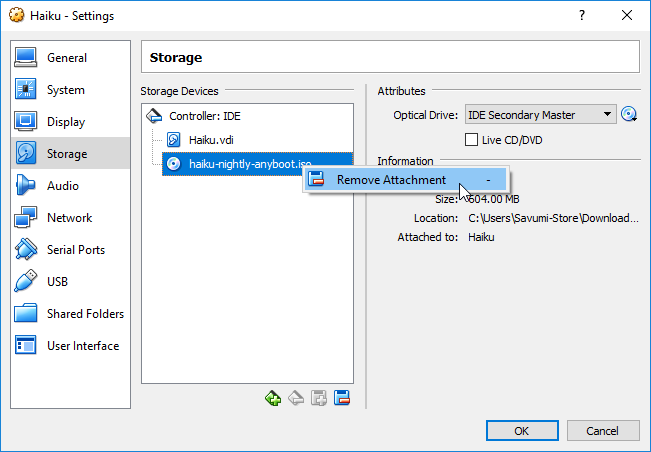Click the remove attachment toolbar icon
651x452 pixels.
pyautogui.click(x=341, y=398)
